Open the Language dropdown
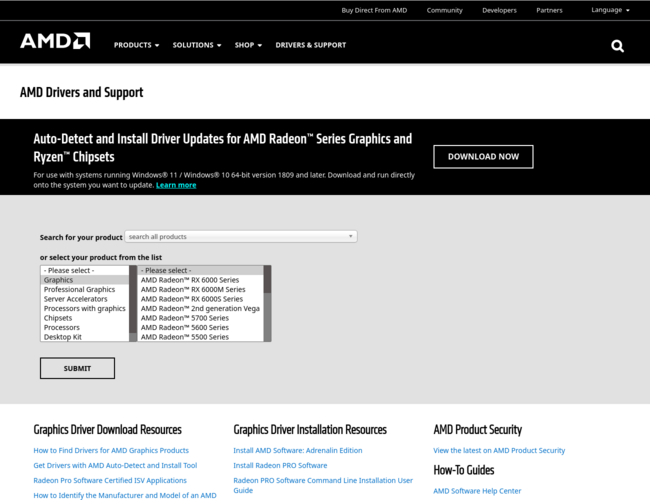650x500 pixels. coord(610,10)
